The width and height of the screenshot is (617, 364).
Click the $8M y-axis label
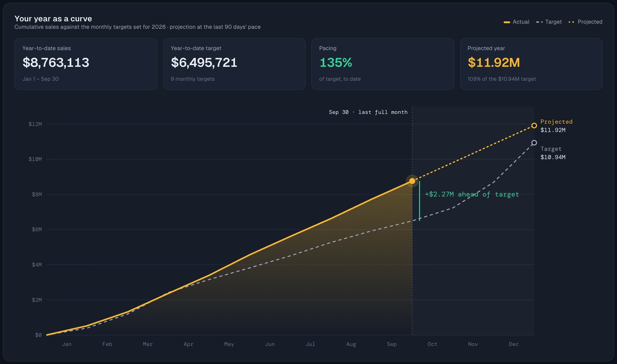[x=37, y=195]
